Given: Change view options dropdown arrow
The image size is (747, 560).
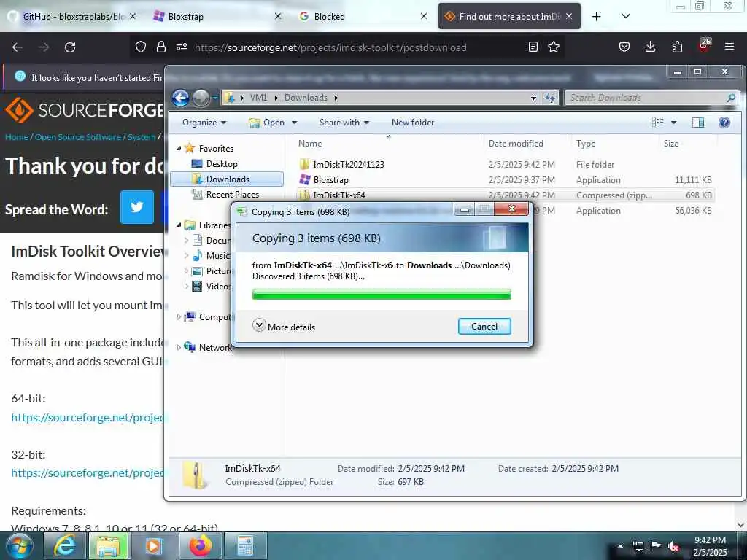Looking at the screenshot, I should [x=673, y=122].
